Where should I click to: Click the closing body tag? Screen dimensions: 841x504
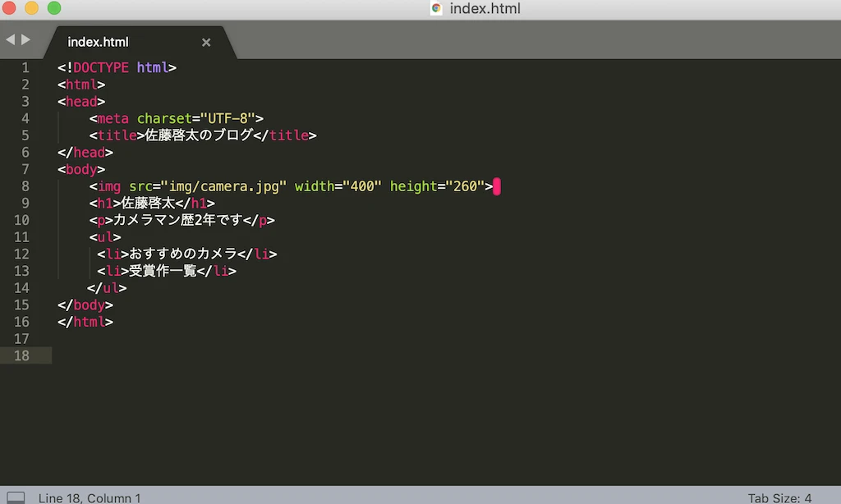click(x=85, y=305)
